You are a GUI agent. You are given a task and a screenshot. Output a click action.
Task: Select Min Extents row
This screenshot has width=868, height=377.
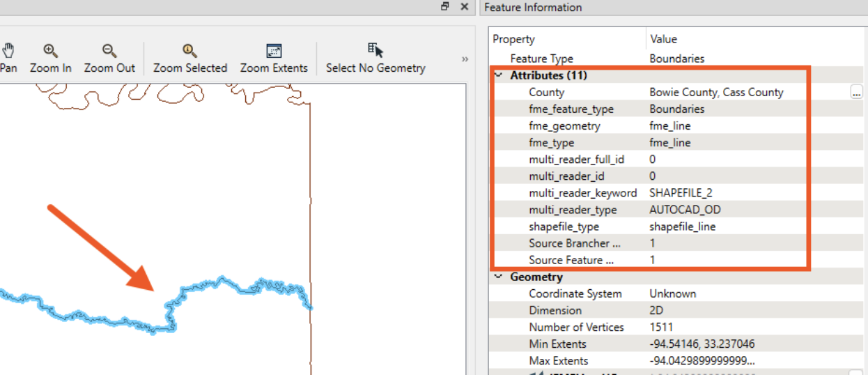677,344
